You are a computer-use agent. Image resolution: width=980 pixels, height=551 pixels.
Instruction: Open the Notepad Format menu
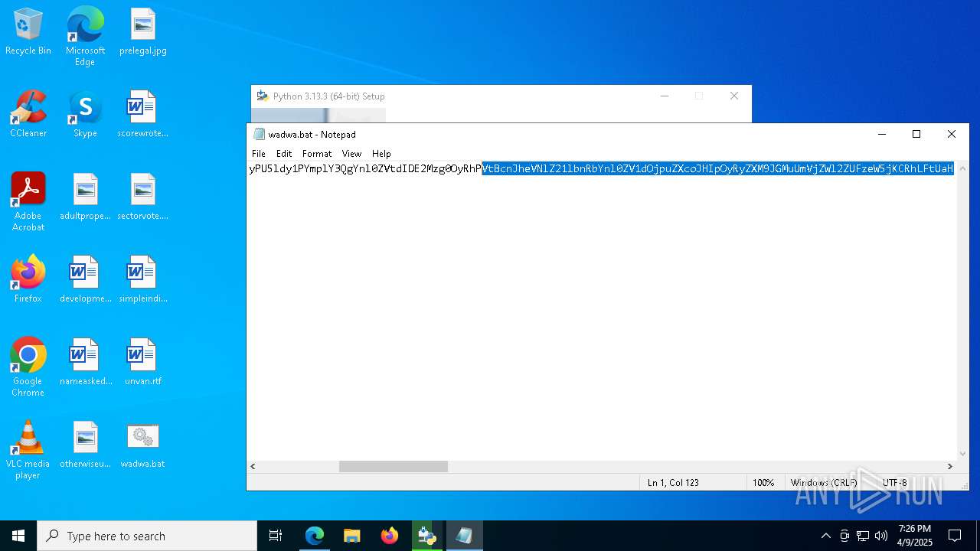[x=317, y=154]
